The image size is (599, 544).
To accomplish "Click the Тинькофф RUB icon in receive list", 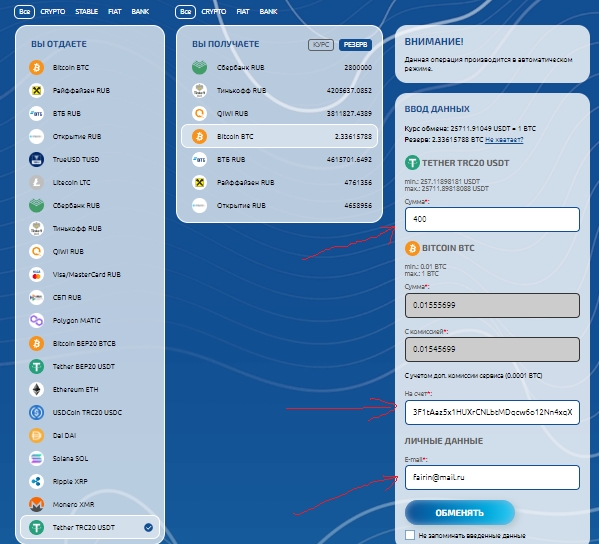I will pos(199,91).
